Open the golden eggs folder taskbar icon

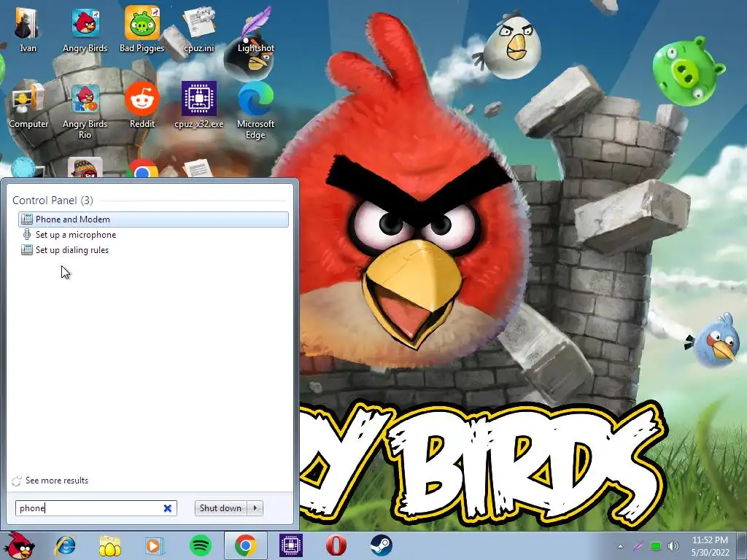pos(109,545)
